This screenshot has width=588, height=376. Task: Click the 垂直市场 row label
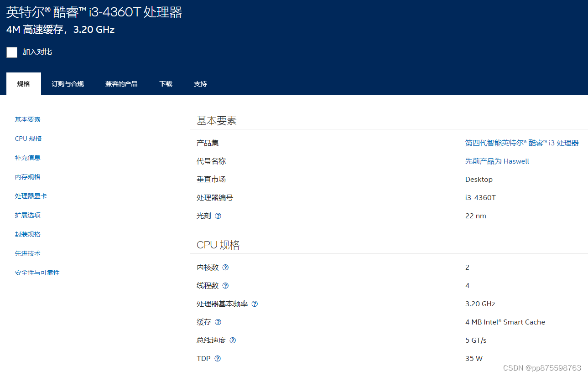click(211, 180)
